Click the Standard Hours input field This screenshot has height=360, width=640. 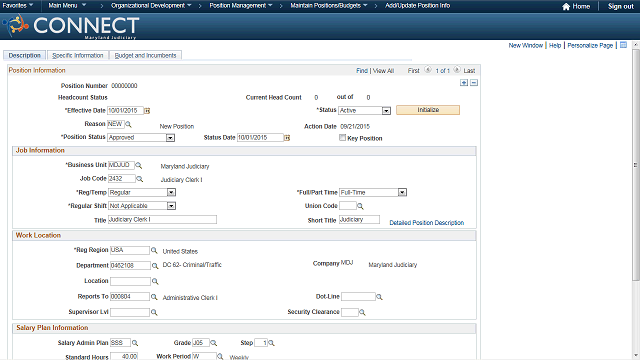coord(124,356)
